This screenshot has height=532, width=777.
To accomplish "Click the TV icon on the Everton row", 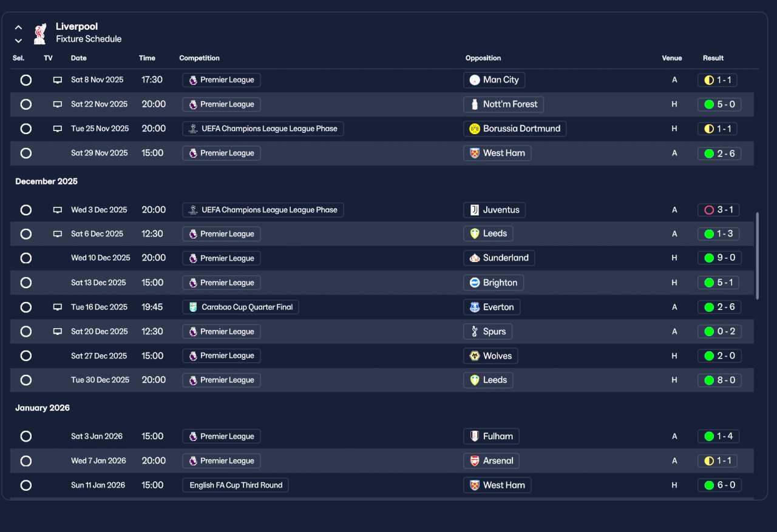I will [x=58, y=307].
